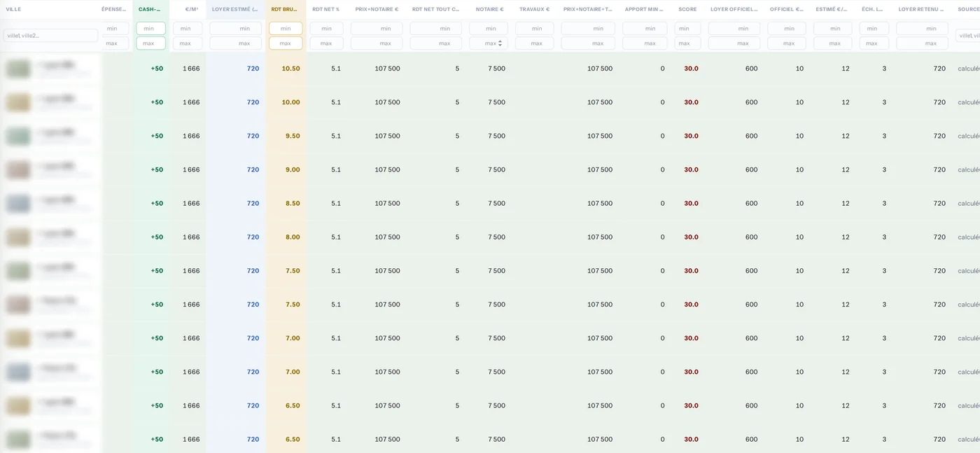Image resolution: width=980 pixels, height=453 pixels.
Task: Open thumbnail in the 9.00 RDT brut row
Action: click(18, 169)
